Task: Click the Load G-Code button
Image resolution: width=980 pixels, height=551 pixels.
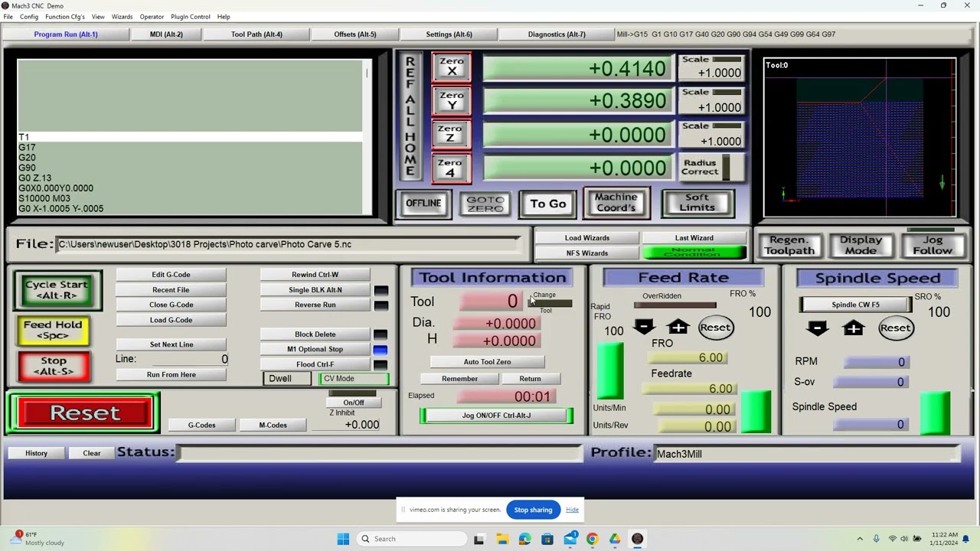Action: (x=171, y=320)
